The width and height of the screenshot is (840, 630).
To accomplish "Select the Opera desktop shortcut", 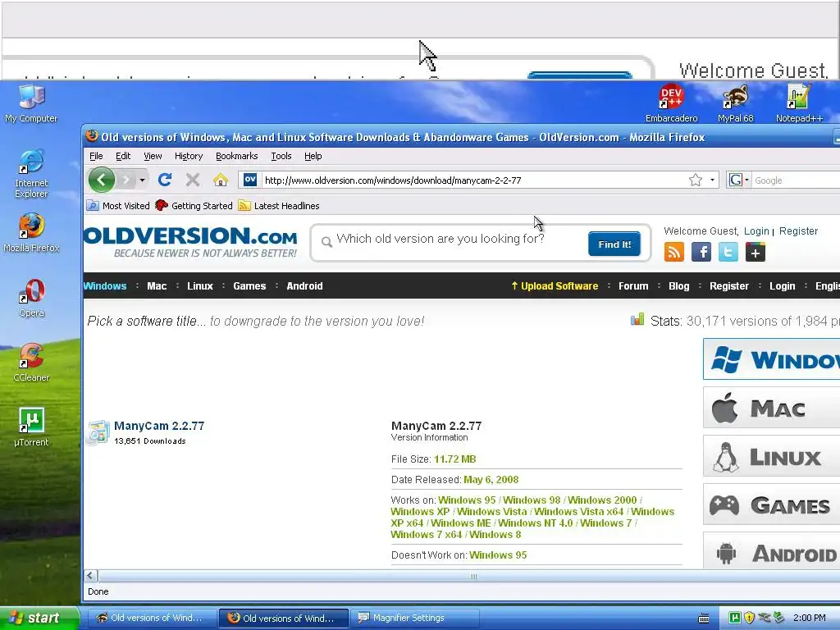I will pos(31,298).
